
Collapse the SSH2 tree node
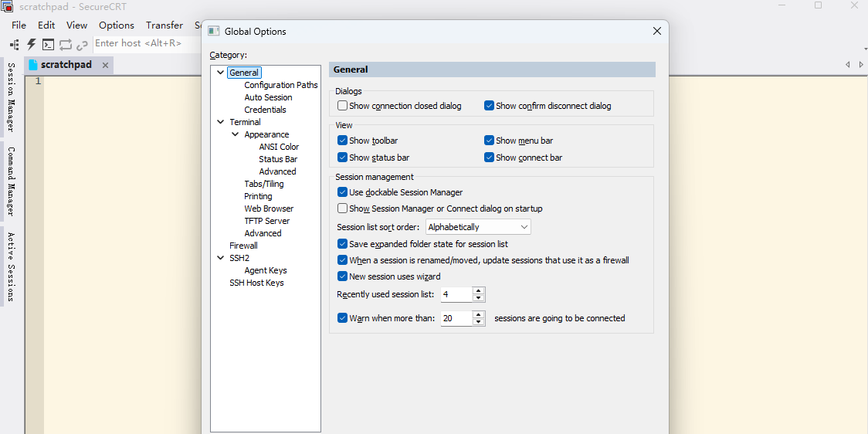coord(220,258)
